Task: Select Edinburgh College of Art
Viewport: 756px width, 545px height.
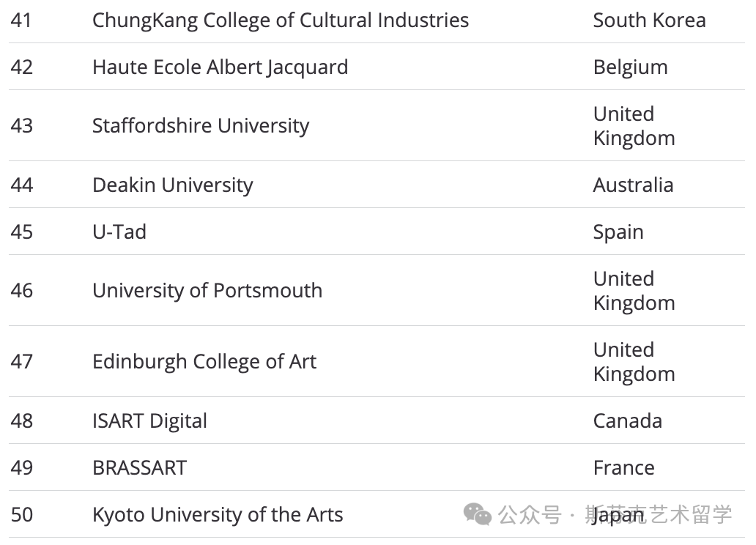Action: coord(204,362)
